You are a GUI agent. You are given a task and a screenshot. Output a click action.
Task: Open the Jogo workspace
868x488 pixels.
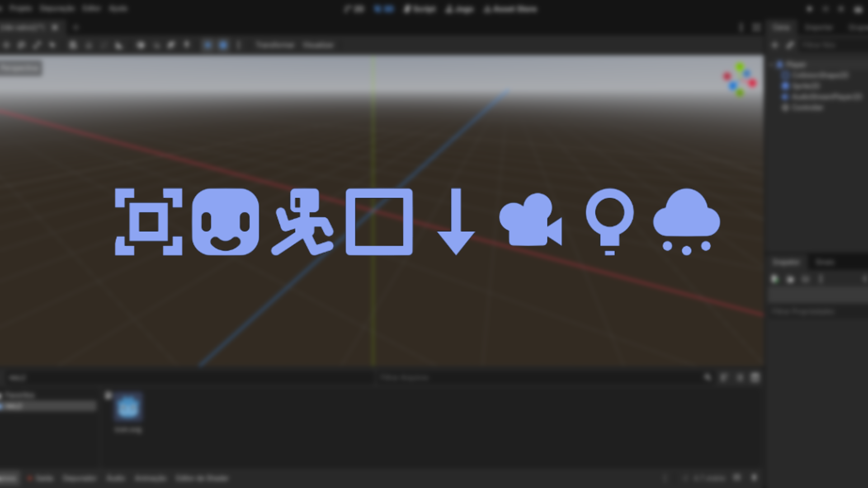pos(459,9)
